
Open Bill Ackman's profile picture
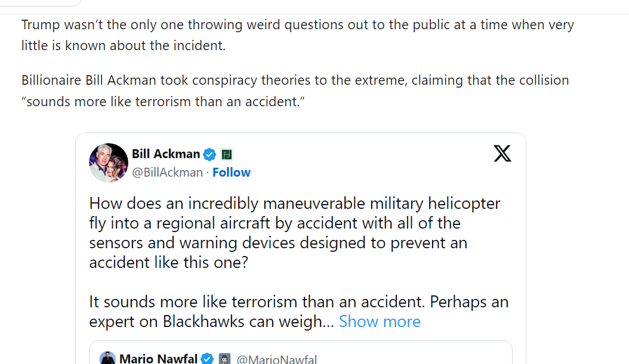(109, 163)
